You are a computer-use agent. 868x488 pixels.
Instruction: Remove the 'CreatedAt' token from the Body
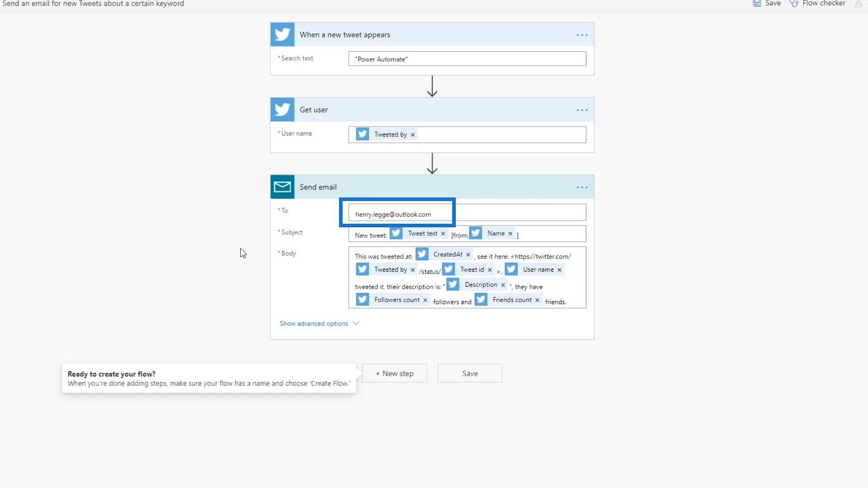[x=468, y=255]
